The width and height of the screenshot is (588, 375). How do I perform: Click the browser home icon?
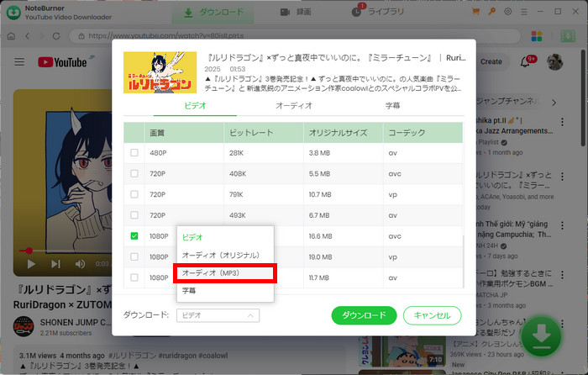pyautogui.click(x=11, y=36)
